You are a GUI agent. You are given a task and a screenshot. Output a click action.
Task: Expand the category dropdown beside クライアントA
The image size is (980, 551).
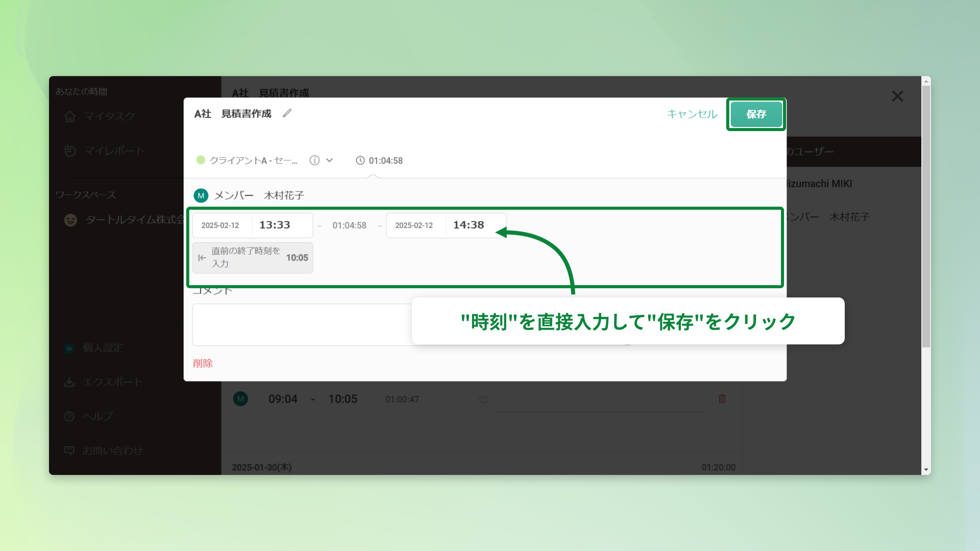click(331, 160)
